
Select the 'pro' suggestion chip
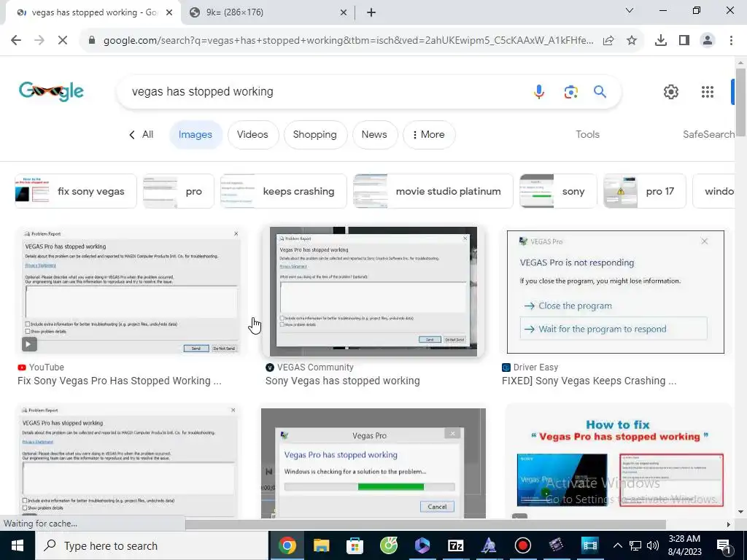point(179,191)
